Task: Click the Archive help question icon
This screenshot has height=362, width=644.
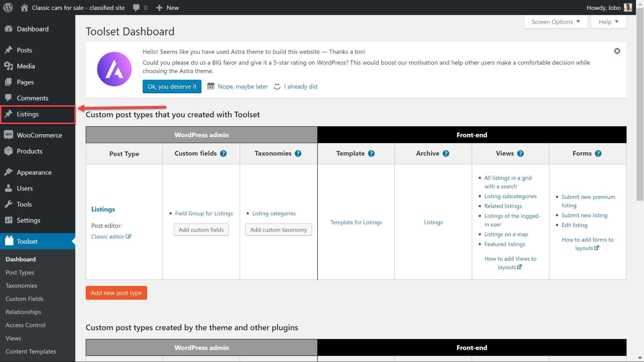Action: click(x=446, y=153)
